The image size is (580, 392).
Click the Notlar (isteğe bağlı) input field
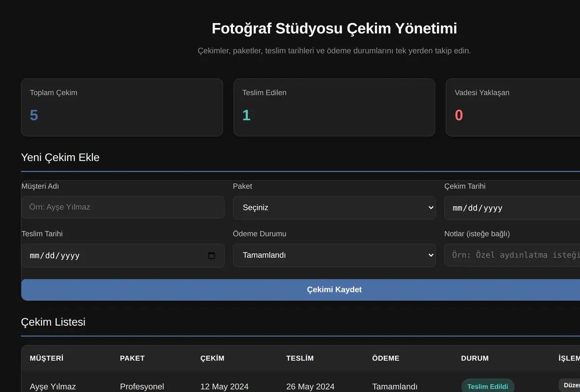[512, 255]
